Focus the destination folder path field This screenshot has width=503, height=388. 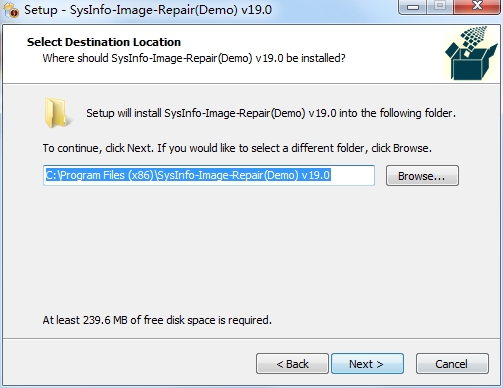pos(209,175)
